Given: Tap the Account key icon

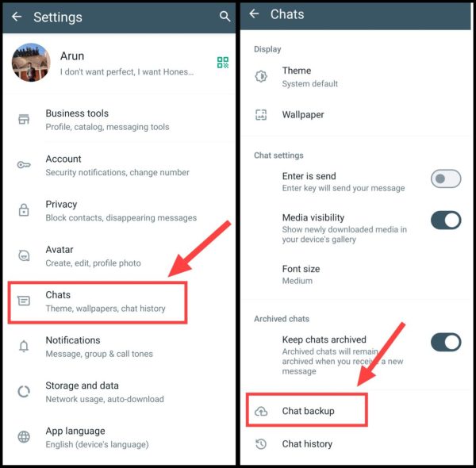Looking at the screenshot, I should tap(24, 165).
